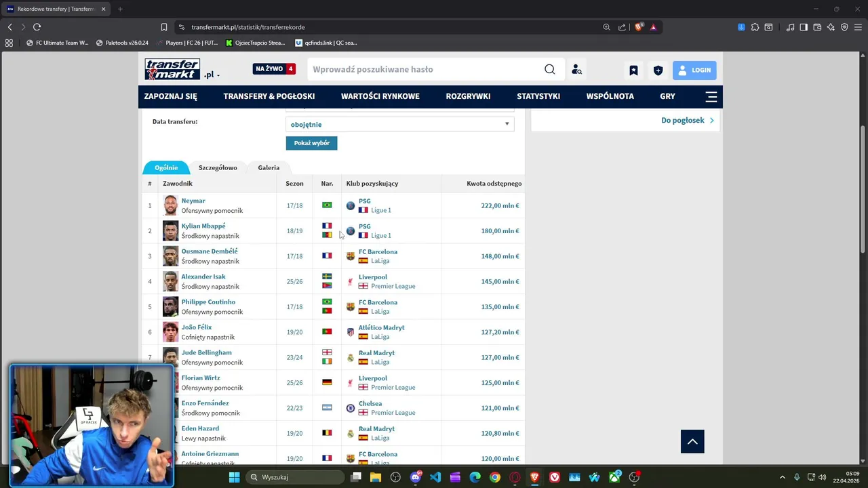
Task: Select the Ogólnie tab
Action: [x=166, y=167]
